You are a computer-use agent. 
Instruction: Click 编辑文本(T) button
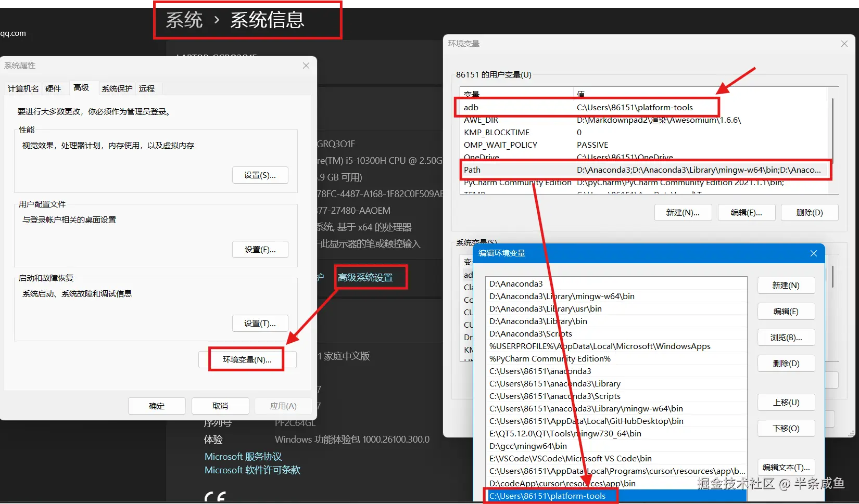[786, 467]
